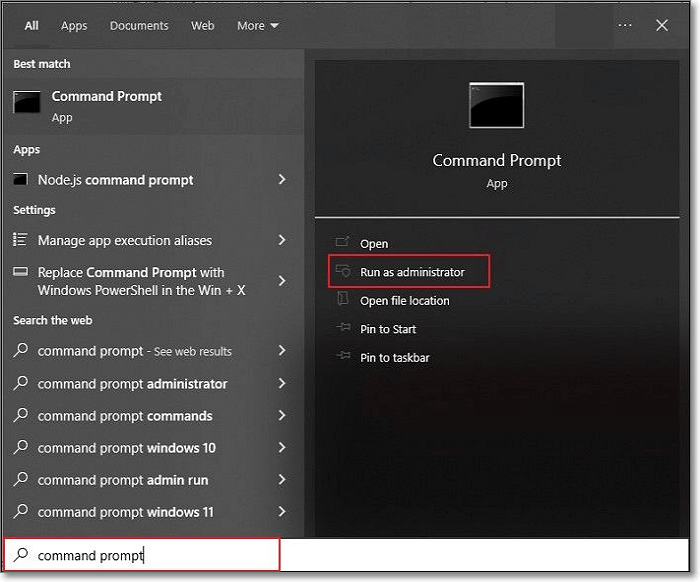700x582 pixels.
Task: Click the large Command Prompt preview icon
Action: (496, 106)
